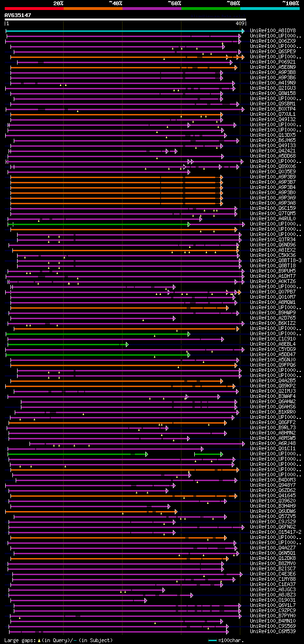The image size is (304, 644).
Task: Open hit UniRef100_A5E8N9
Action: pos(274,67)
